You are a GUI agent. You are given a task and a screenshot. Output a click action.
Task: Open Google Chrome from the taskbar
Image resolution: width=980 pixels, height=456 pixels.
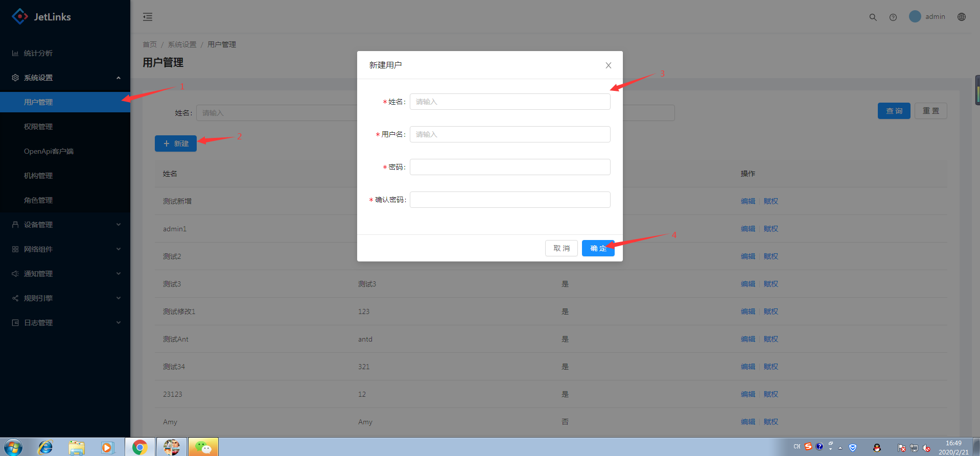pyautogui.click(x=139, y=447)
